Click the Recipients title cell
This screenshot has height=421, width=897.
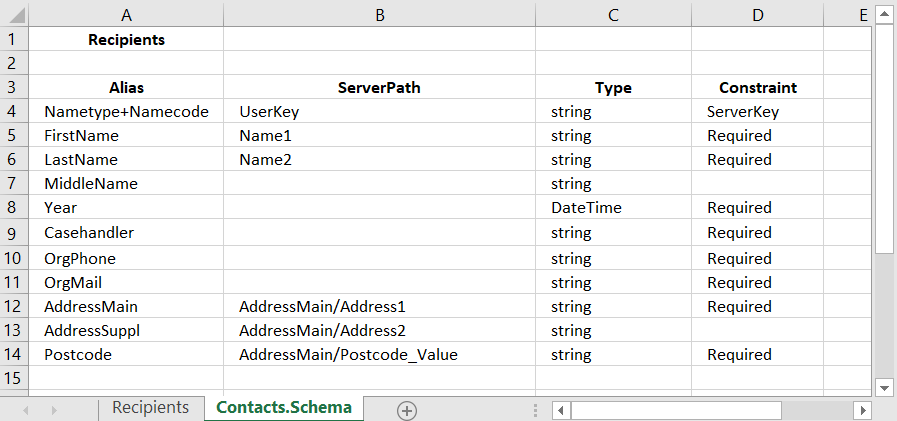coord(126,40)
